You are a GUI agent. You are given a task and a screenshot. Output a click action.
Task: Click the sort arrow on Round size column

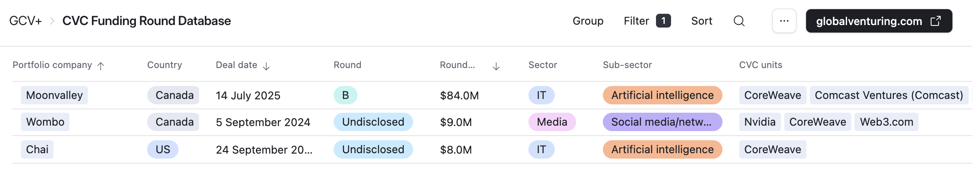[x=496, y=66]
